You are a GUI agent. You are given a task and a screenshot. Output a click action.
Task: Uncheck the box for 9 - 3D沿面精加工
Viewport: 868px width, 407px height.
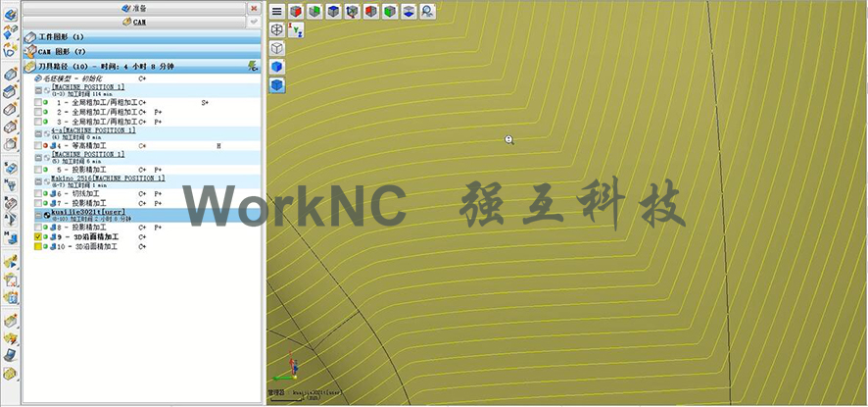(37, 236)
